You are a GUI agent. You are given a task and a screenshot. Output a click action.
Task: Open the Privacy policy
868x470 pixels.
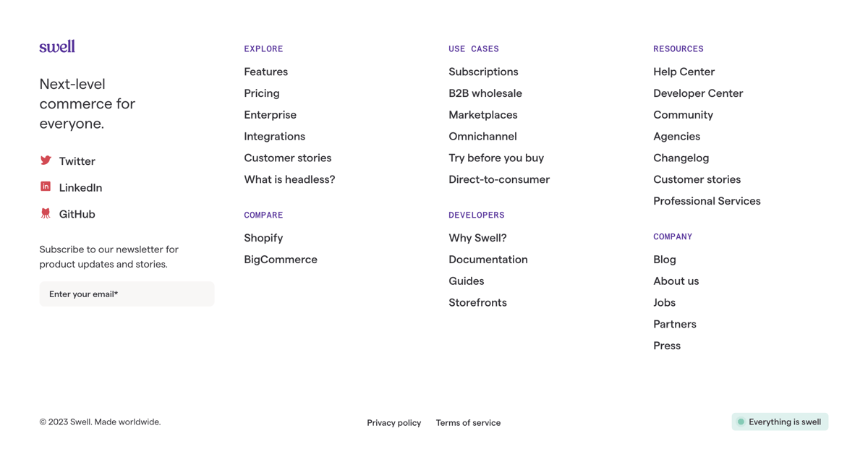point(393,422)
